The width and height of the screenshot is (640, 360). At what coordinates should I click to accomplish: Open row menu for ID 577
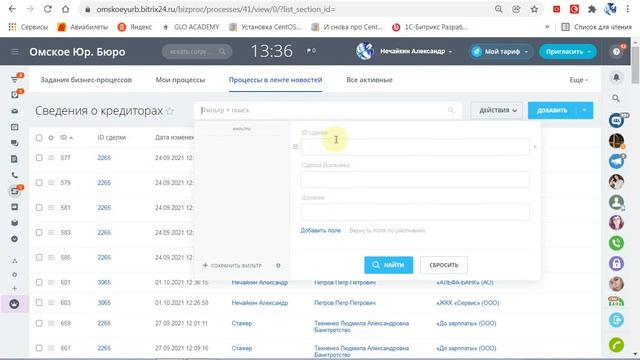click(x=51, y=158)
